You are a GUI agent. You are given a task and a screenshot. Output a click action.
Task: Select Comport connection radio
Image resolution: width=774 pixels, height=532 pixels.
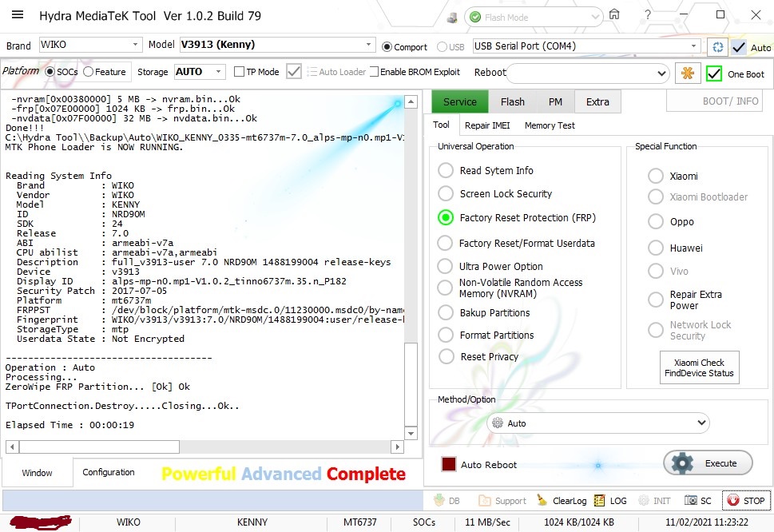point(387,47)
